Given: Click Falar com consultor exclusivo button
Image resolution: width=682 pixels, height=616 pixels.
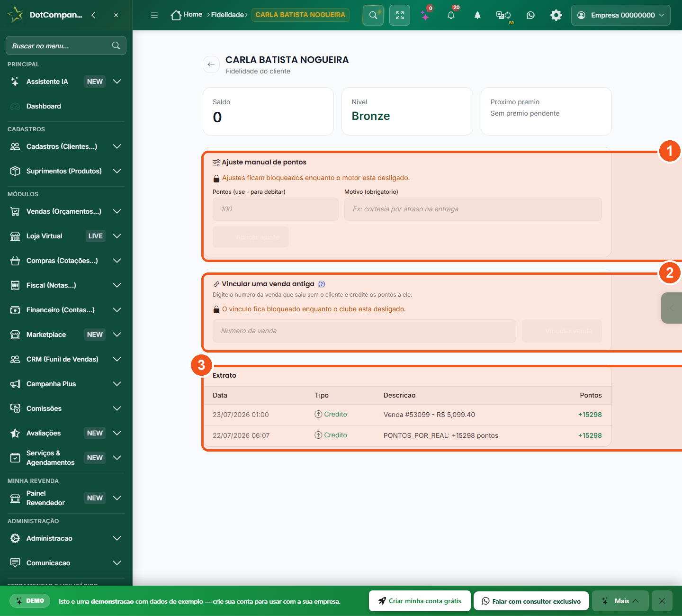Looking at the screenshot, I should 531,601.
